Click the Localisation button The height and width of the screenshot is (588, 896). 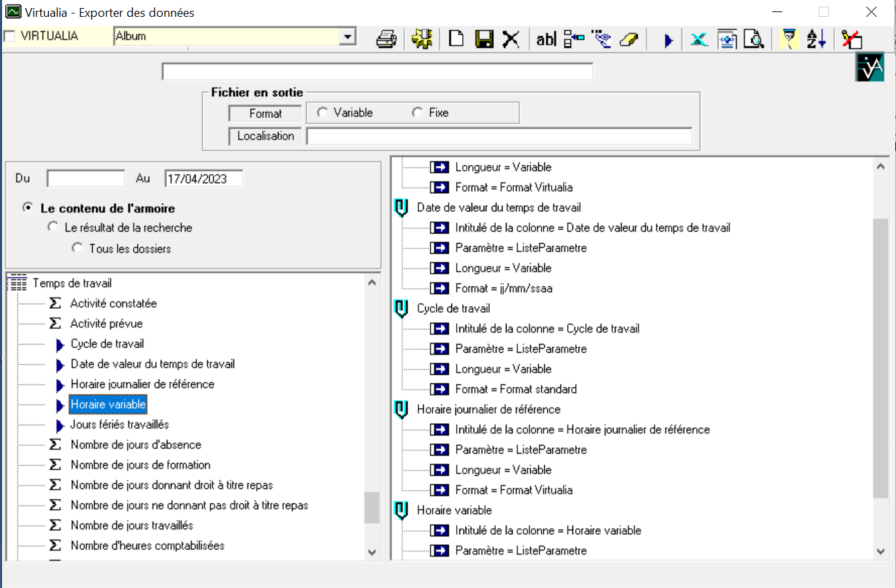265,136
